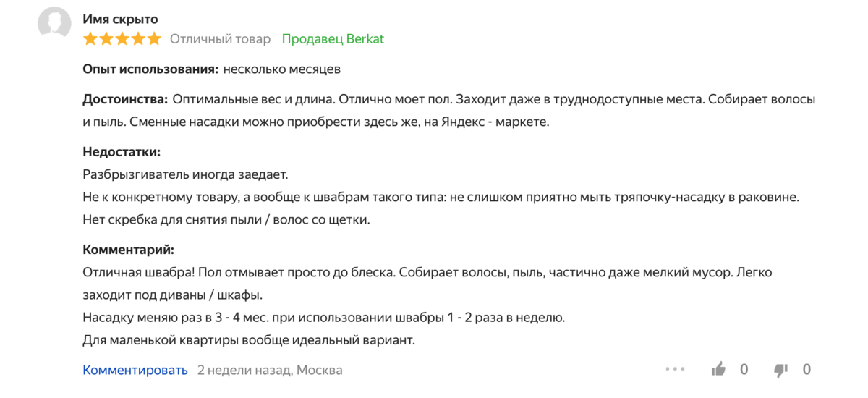Viewport: 868px width, 398px height.
Task: Click the dislike count number
Action: (807, 370)
